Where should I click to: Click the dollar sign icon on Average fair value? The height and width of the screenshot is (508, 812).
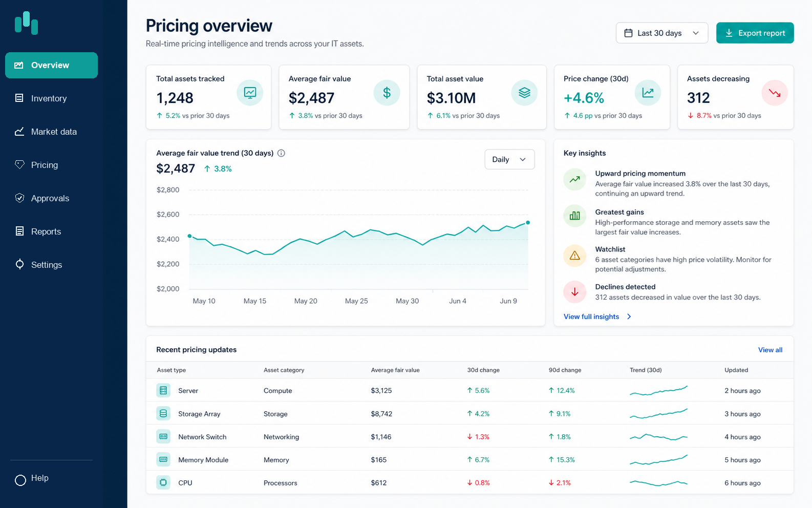[x=387, y=93]
